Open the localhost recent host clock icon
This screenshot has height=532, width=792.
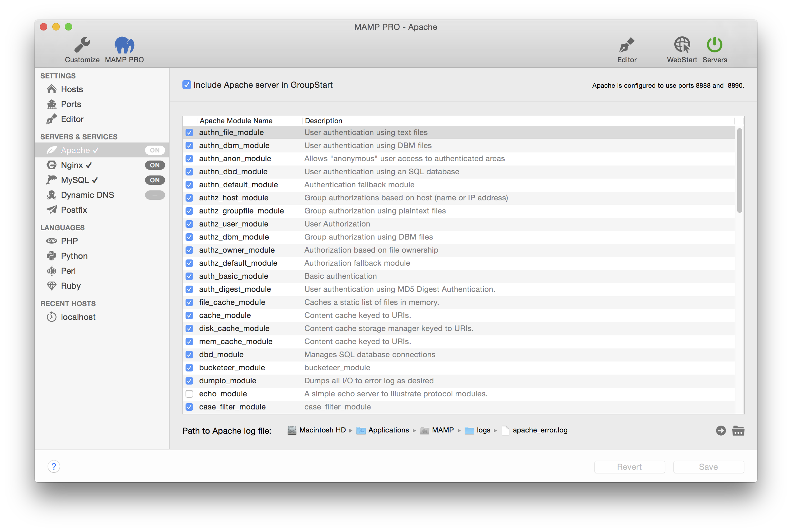click(52, 317)
